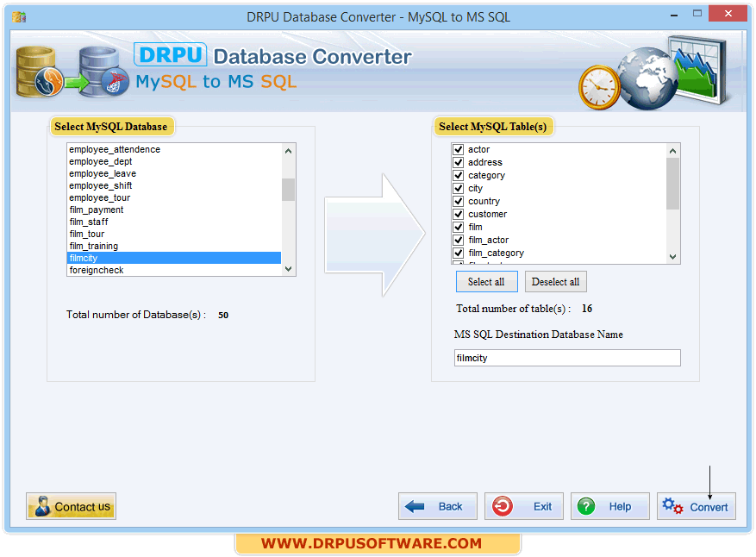Click the green help question mark icon
756x557 pixels.
click(x=586, y=506)
